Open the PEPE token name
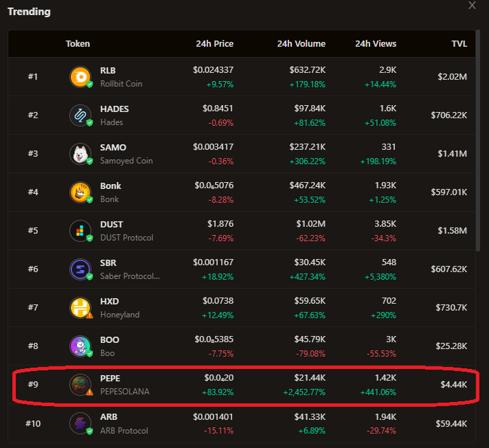Screen dimensions: 489x448 click(110, 378)
